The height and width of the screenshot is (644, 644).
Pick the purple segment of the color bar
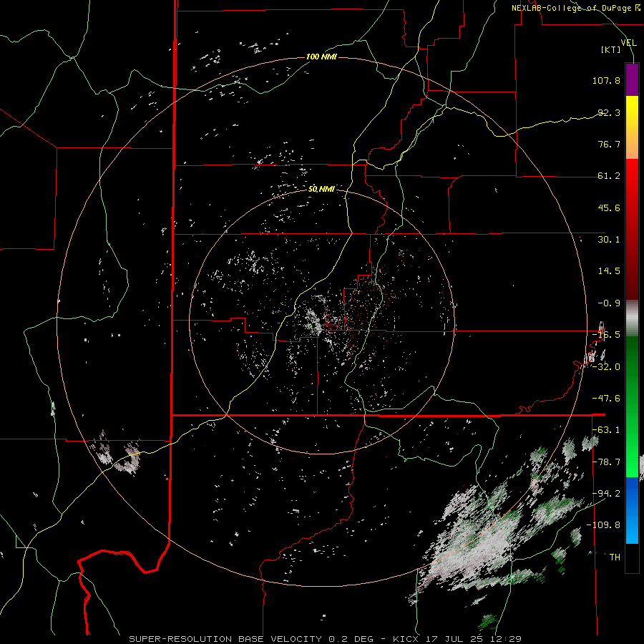(632, 79)
